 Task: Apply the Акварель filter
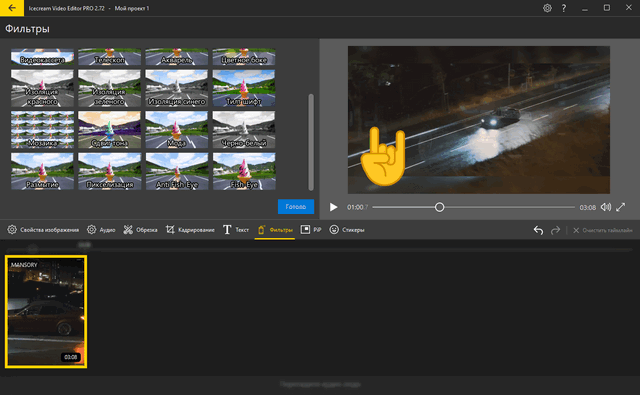click(177, 57)
